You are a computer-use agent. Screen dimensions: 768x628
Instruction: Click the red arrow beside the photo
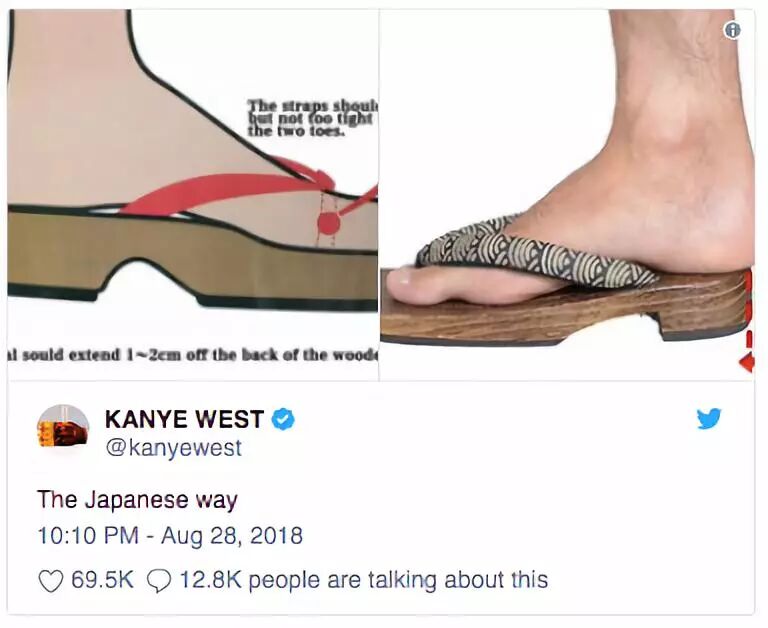[747, 363]
